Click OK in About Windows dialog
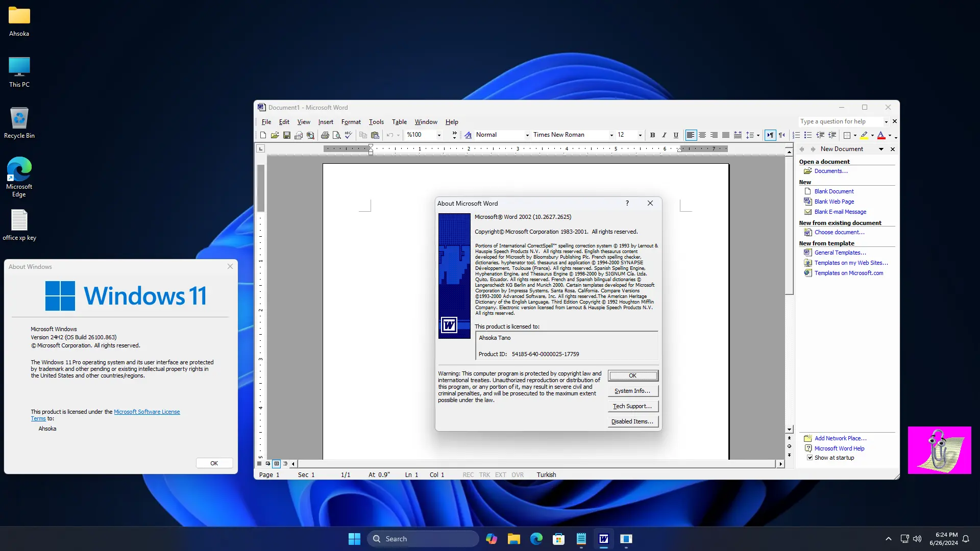This screenshot has width=980, height=551. [x=214, y=463]
